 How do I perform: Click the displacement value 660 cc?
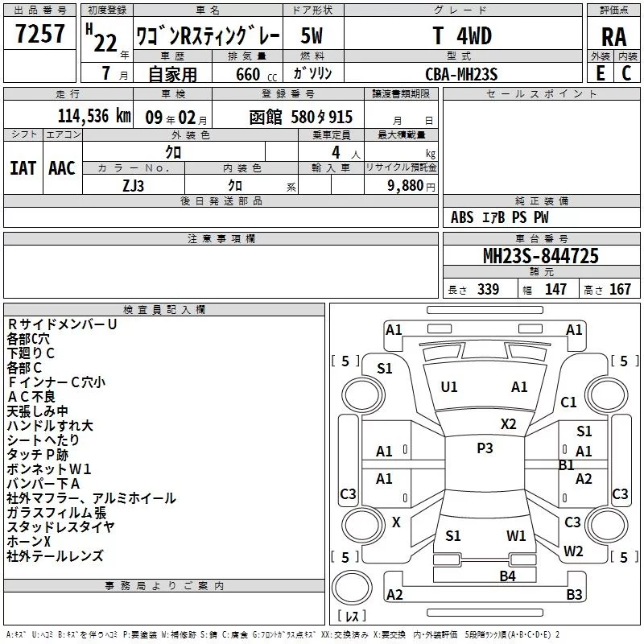tap(256, 75)
